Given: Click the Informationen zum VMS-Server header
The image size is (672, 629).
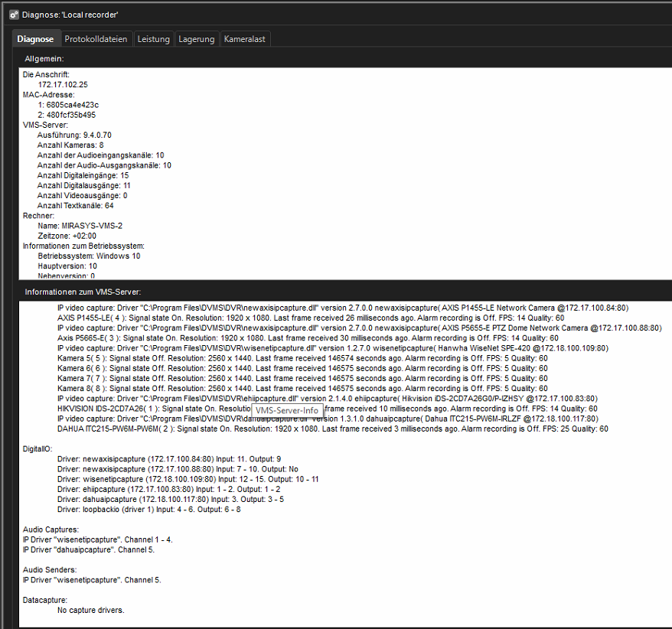Looking at the screenshot, I should [x=83, y=292].
